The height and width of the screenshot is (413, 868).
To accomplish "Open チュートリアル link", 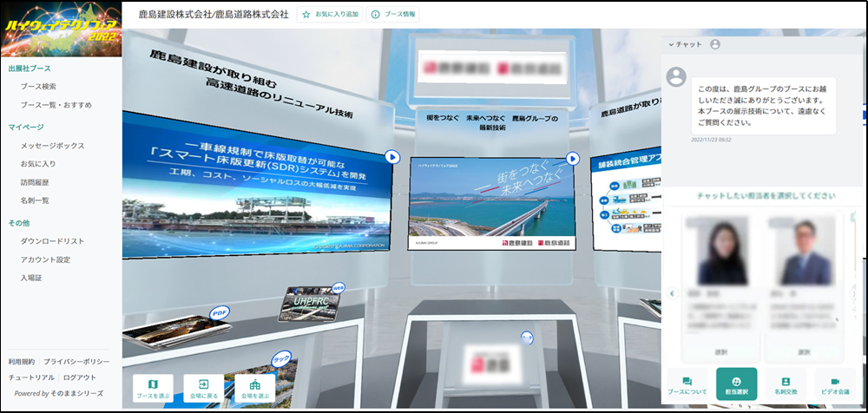I will (31, 377).
